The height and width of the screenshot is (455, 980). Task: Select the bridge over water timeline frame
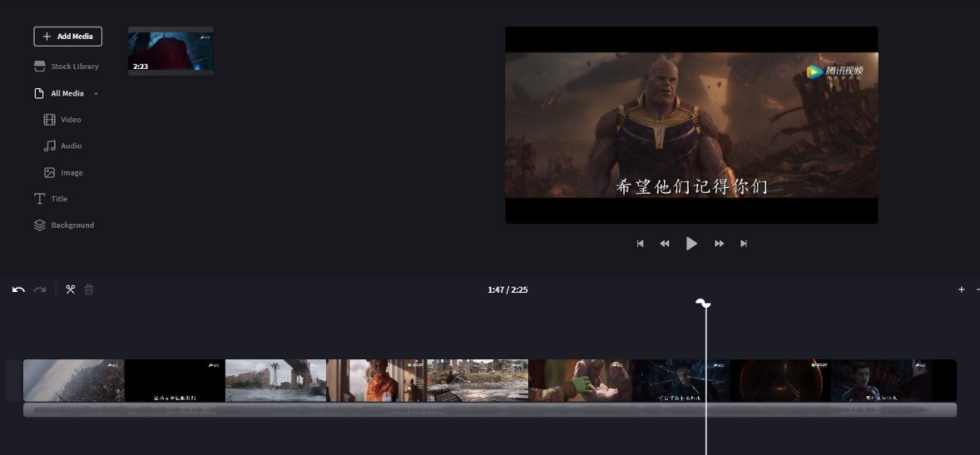pyautogui.click(x=275, y=381)
